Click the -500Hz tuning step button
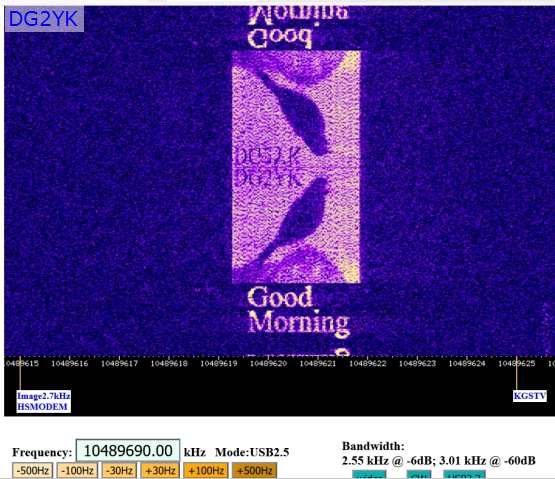 click(x=33, y=471)
